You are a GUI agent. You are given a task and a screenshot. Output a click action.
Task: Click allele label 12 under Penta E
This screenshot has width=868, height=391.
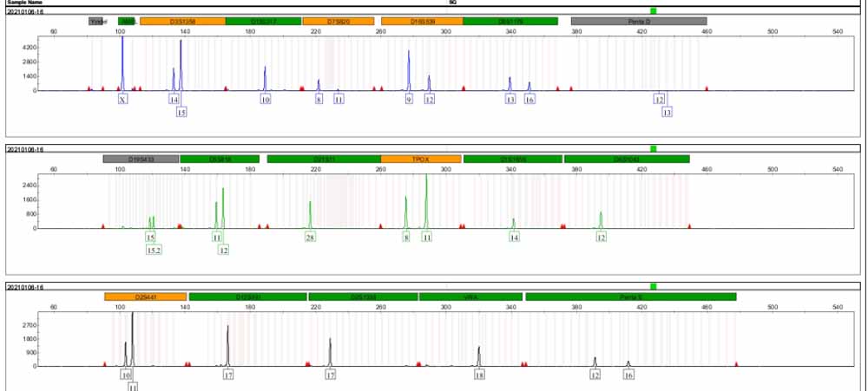pyautogui.click(x=595, y=375)
